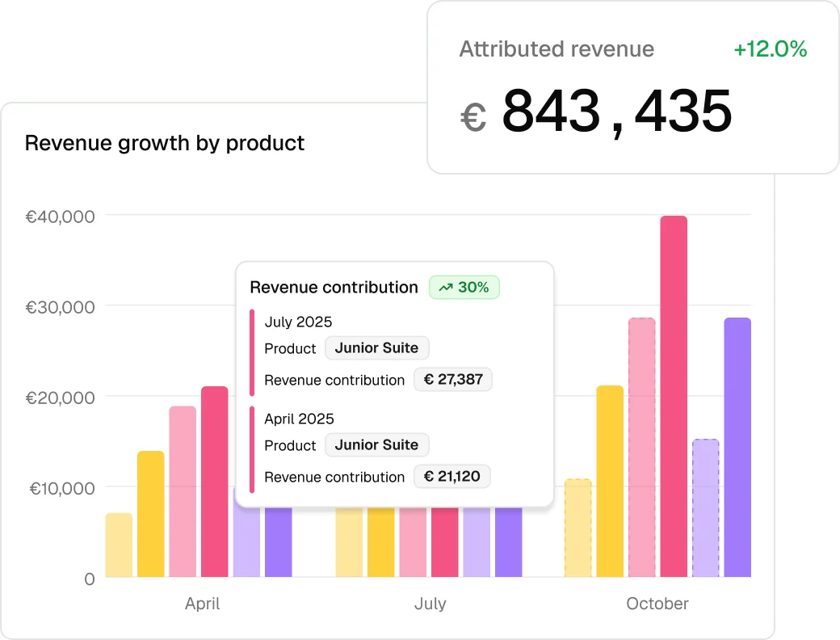Select April's light pink bar
Viewport: 840px width, 640px height.
(183, 491)
